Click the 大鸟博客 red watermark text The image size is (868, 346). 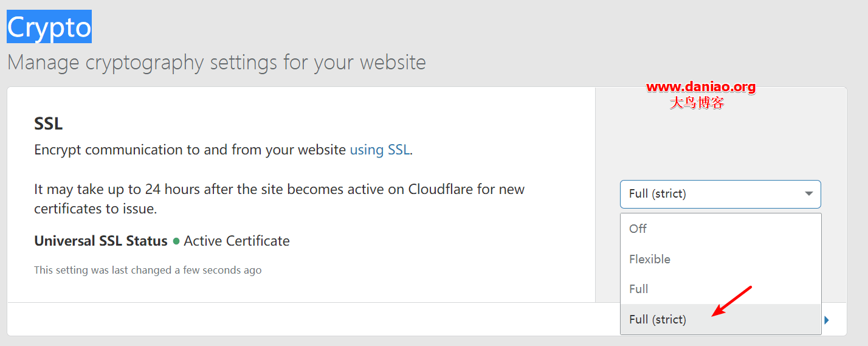(697, 103)
